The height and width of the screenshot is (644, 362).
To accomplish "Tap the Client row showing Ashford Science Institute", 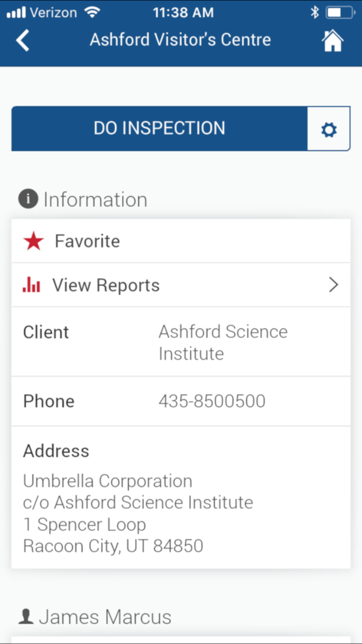I will coord(181,342).
